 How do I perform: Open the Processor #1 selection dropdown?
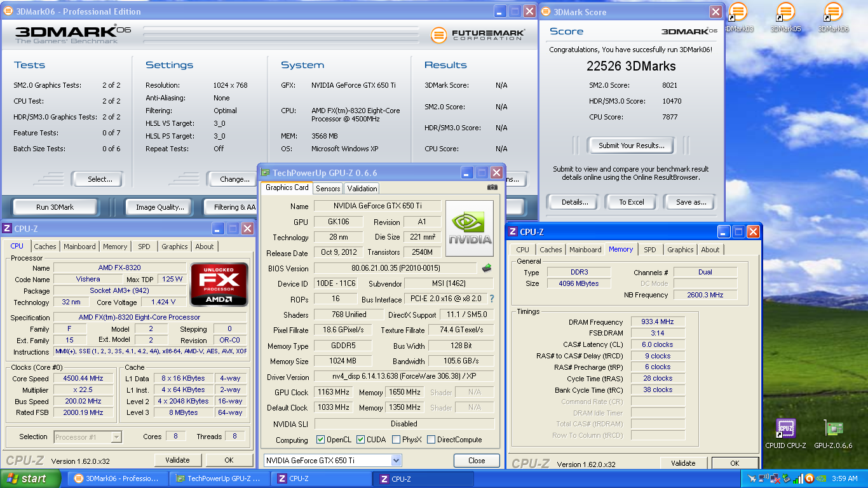click(116, 437)
